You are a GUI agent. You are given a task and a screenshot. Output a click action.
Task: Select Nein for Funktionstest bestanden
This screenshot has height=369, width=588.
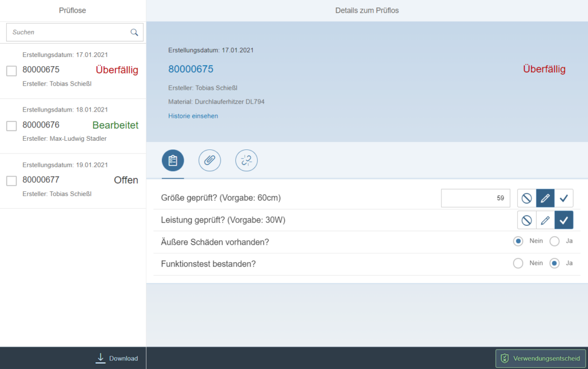point(518,263)
